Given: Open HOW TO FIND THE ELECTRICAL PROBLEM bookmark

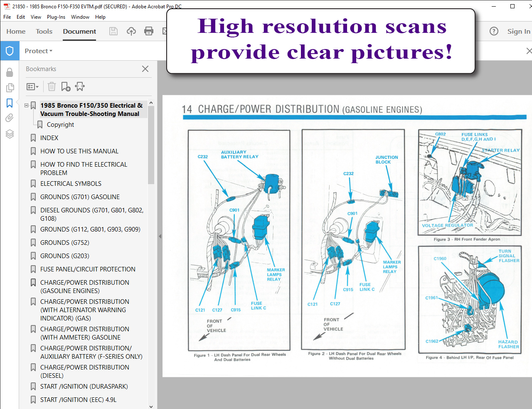Looking at the screenshot, I should click(x=84, y=169).
